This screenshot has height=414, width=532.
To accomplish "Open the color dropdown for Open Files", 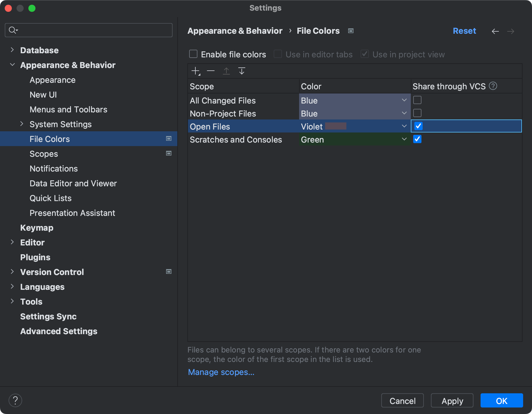I will pyautogui.click(x=404, y=126).
